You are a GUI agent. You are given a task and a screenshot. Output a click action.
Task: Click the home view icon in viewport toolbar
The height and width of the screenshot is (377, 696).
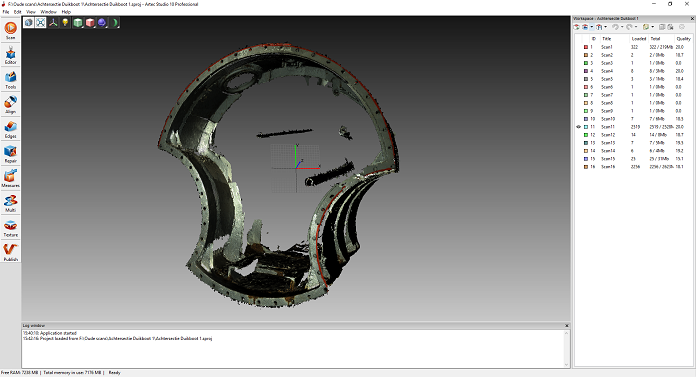[28, 23]
